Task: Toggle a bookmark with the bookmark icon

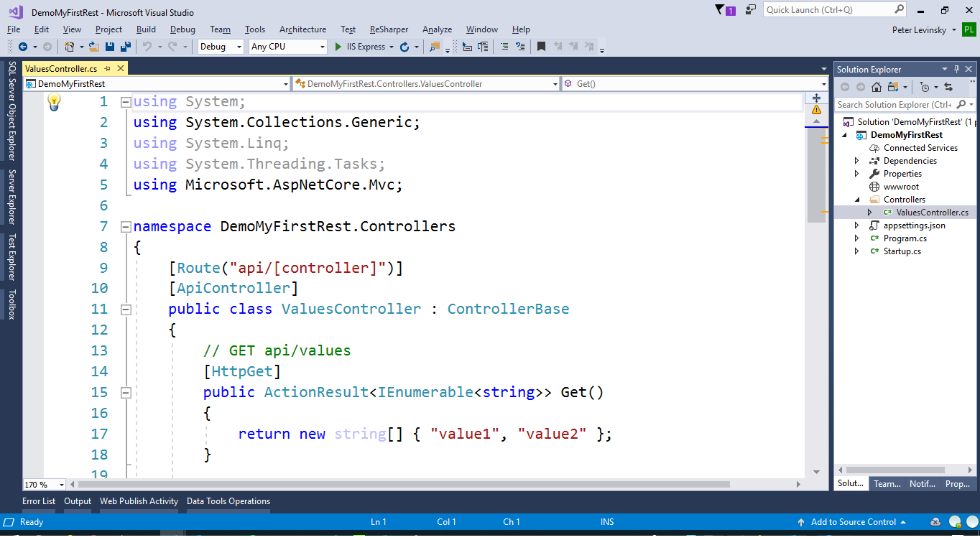Action: 542,47
